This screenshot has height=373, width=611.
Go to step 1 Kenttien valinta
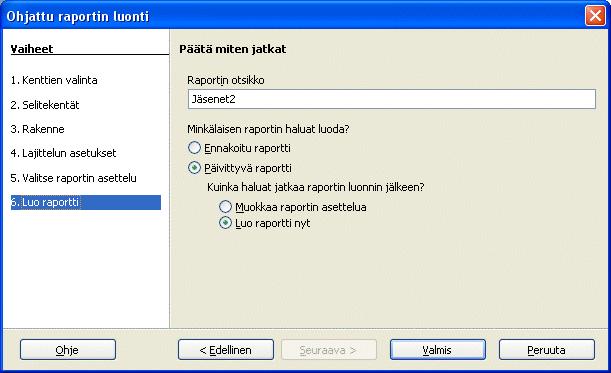(x=54, y=80)
